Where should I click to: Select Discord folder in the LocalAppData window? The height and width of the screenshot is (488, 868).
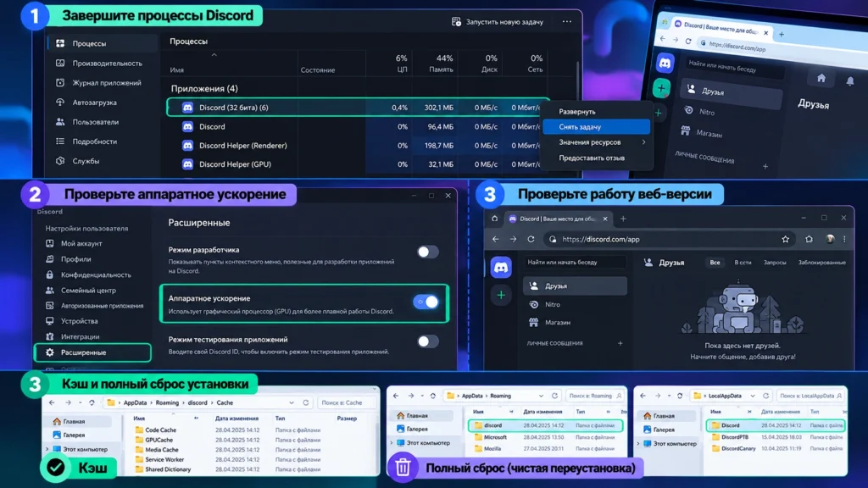(x=776, y=425)
